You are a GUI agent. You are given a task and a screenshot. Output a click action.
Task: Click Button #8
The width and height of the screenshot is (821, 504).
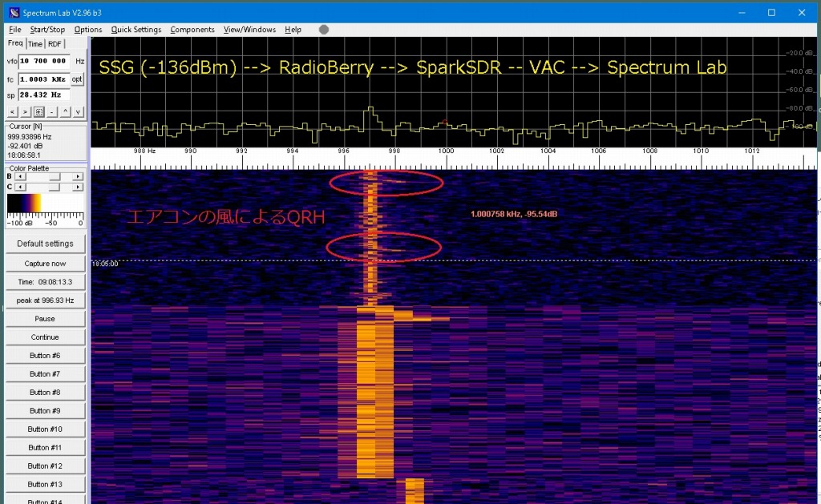click(45, 392)
